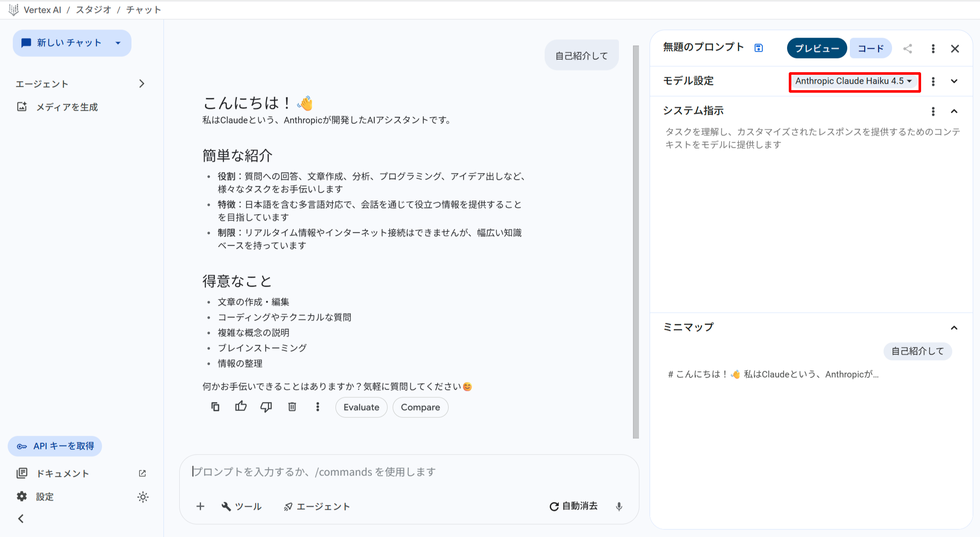Open API キーを取得
The image size is (980, 537).
tap(55, 446)
